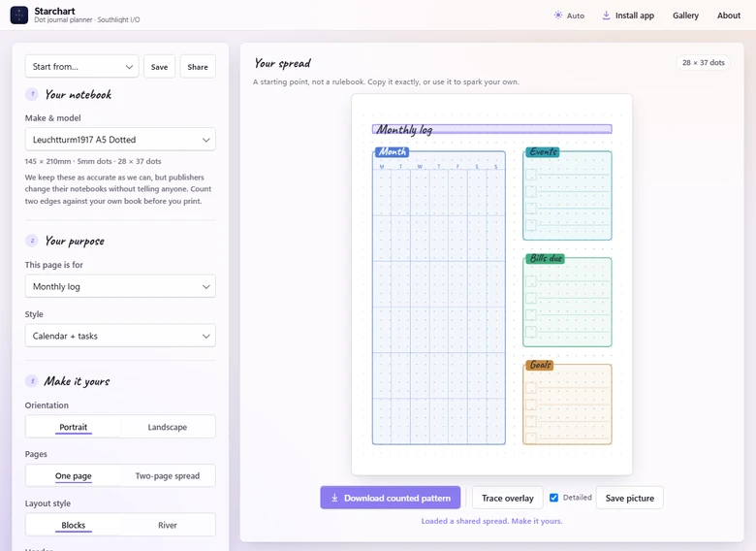Click the Loaded a shared spread message
Screen dimensions: 756x551
[x=491, y=521]
